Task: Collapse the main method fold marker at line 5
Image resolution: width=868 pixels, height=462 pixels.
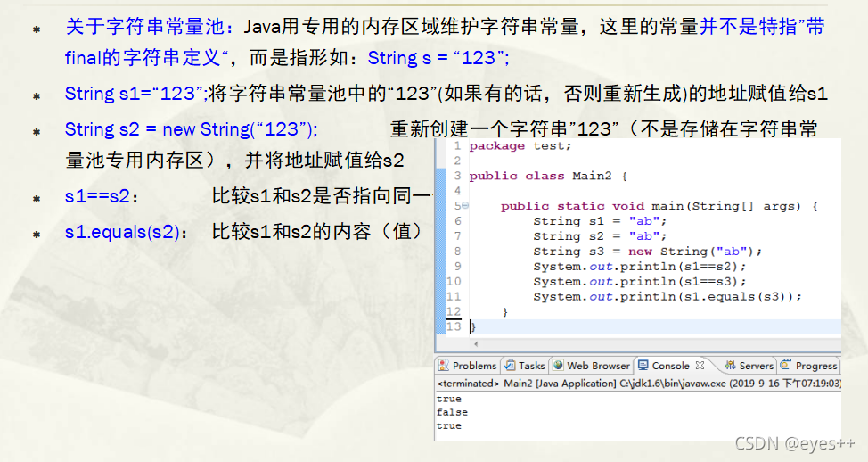Action: (465, 205)
